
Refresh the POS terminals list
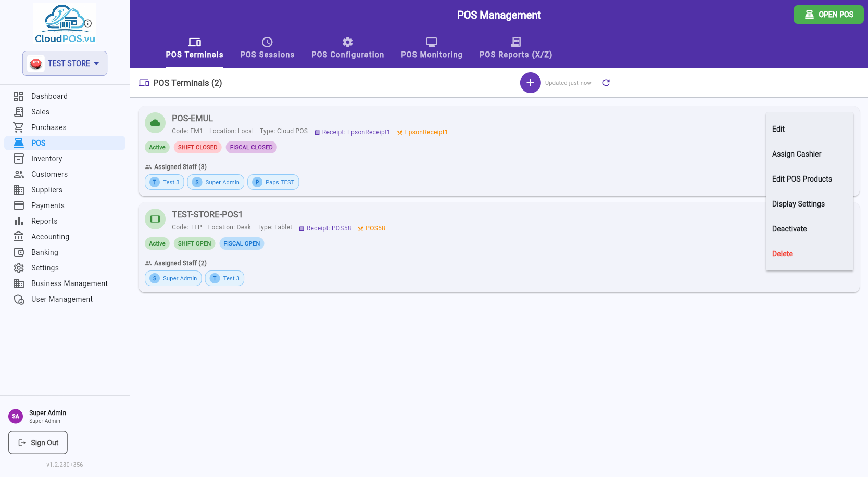[x=606, y=83]
